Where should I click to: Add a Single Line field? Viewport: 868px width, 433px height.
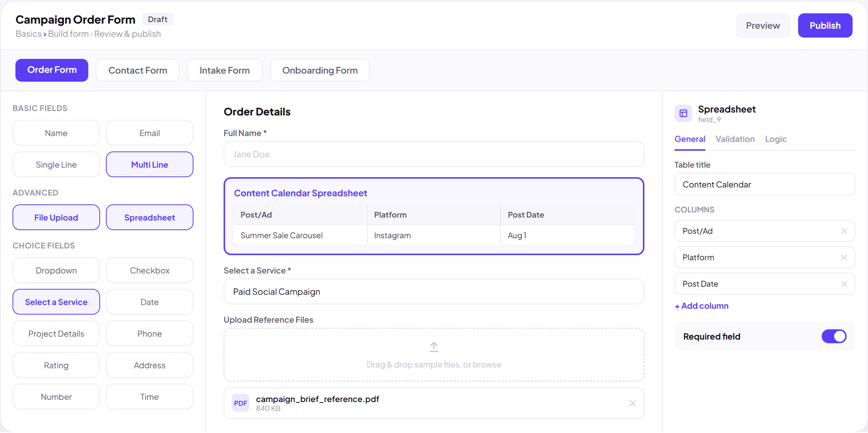click(56, 164)
